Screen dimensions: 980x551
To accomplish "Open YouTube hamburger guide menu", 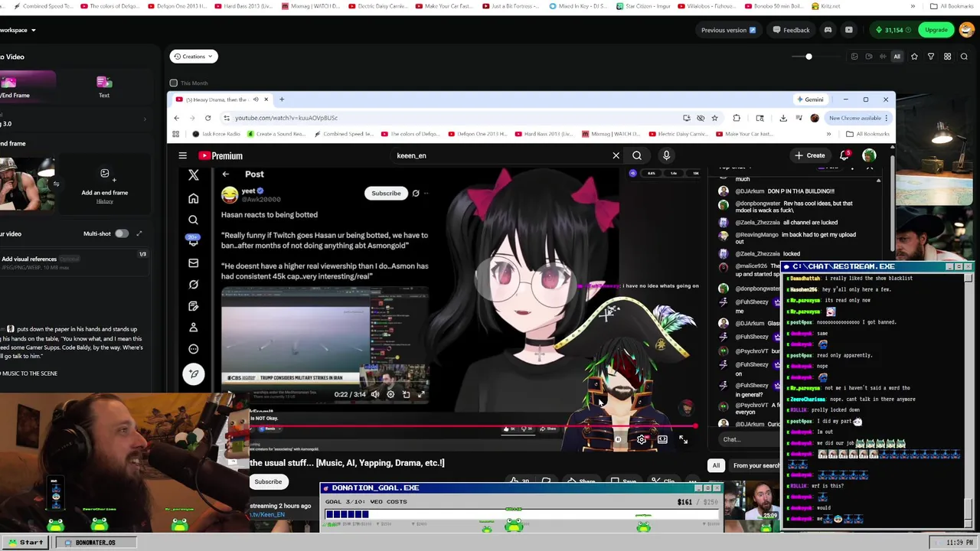I will point(182,155).
